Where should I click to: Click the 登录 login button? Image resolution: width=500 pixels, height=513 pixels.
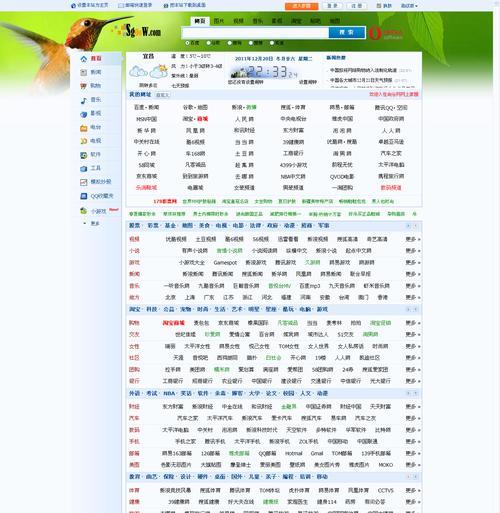332,6
